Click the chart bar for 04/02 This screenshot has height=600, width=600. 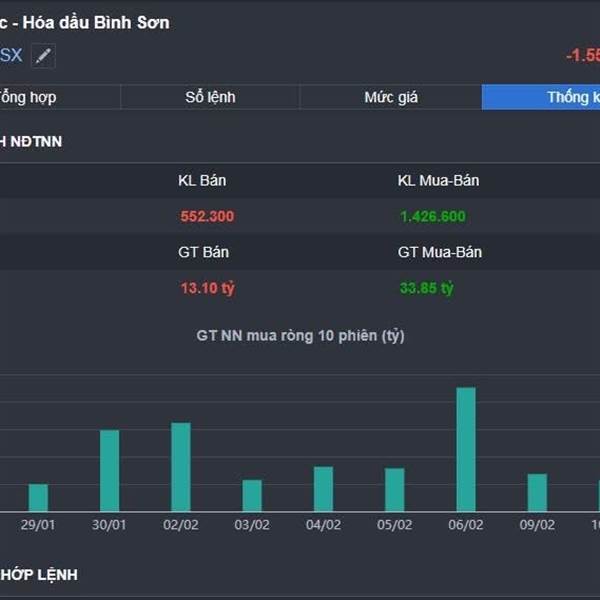click(323, 489)
